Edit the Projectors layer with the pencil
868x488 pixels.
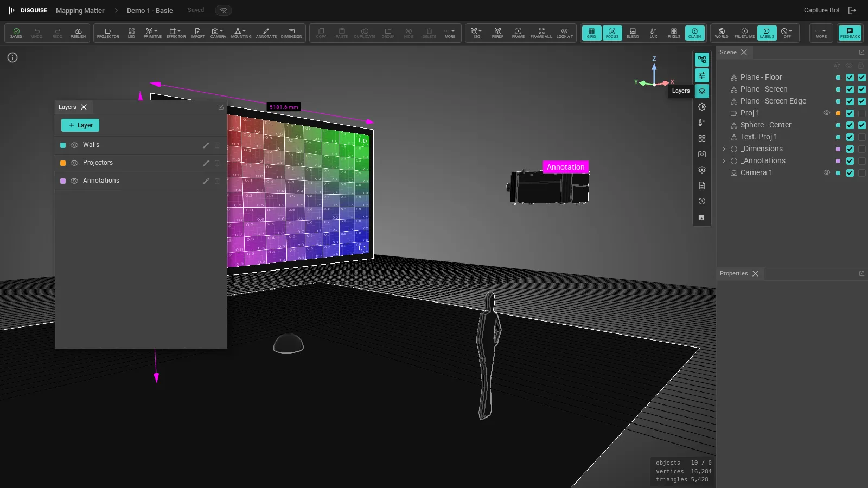click(206, 163)
